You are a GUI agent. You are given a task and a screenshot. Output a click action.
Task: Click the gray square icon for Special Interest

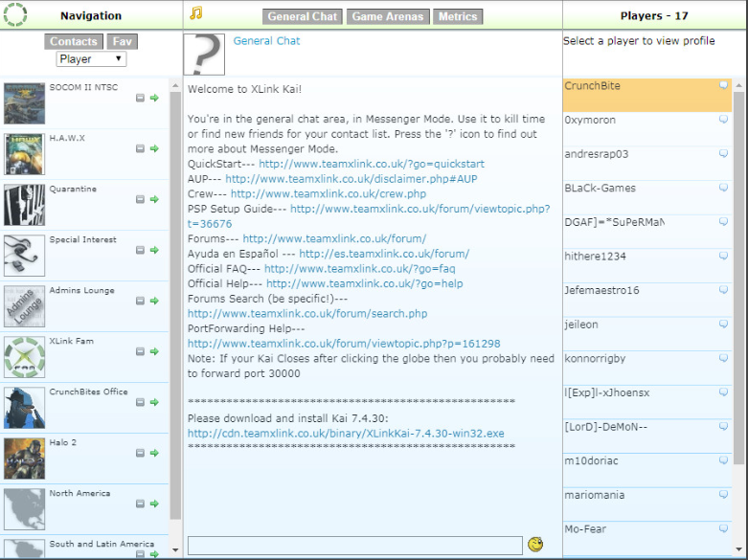(140, 250)
